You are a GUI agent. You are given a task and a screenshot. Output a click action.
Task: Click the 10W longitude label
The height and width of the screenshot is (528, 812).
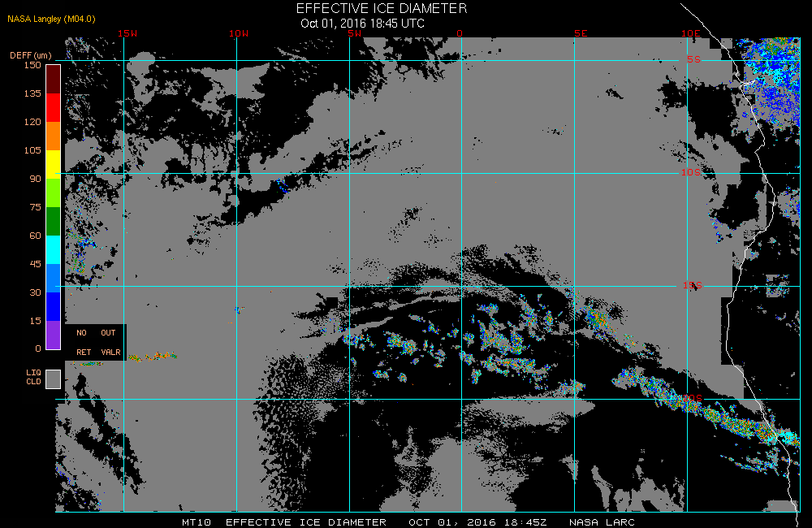point(239,33)
